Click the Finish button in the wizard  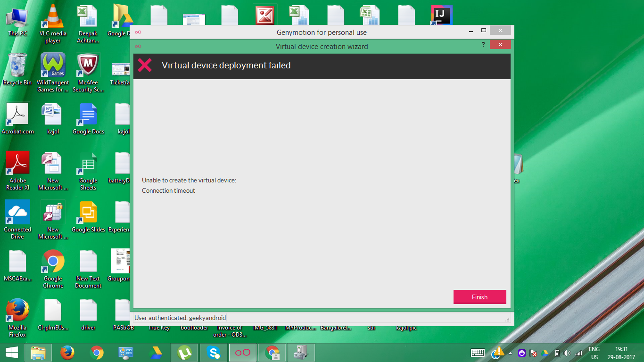(479, 297)
